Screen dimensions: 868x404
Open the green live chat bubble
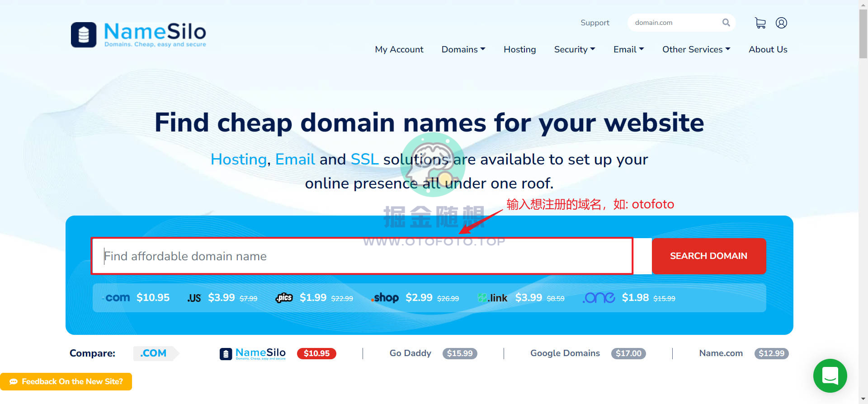(830, 376)
